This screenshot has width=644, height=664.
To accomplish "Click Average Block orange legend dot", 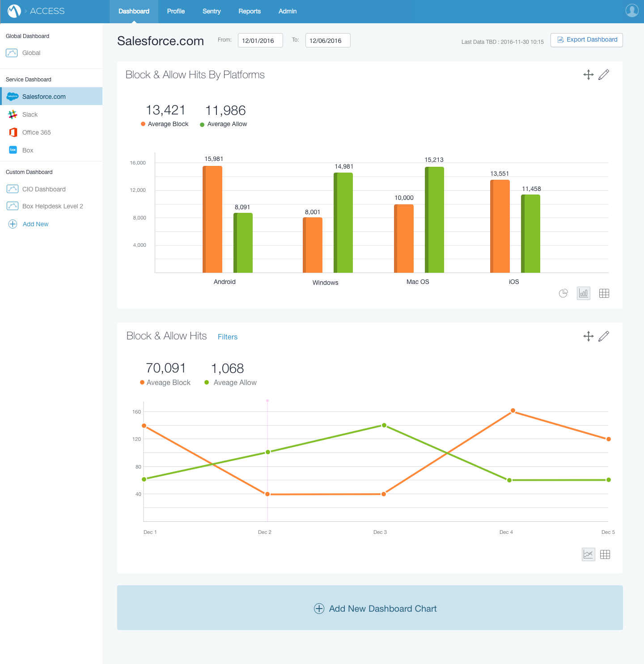I will (143, 124).
